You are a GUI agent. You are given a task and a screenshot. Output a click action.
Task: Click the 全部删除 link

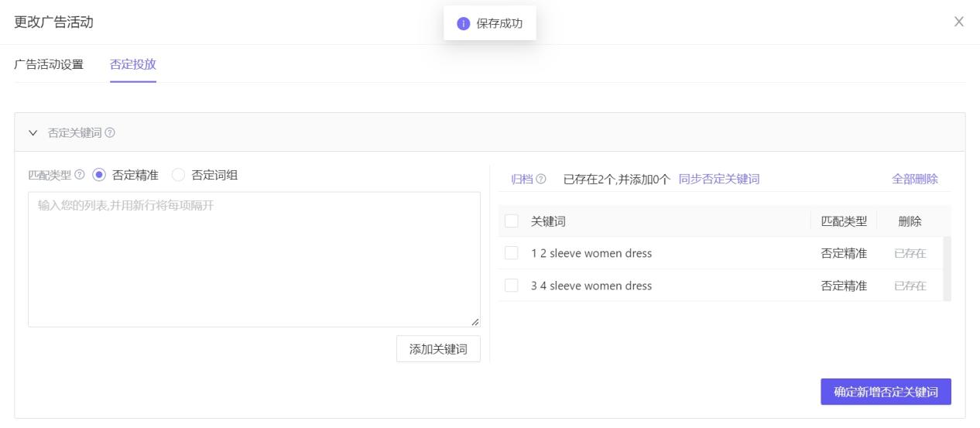pos(915,180)
